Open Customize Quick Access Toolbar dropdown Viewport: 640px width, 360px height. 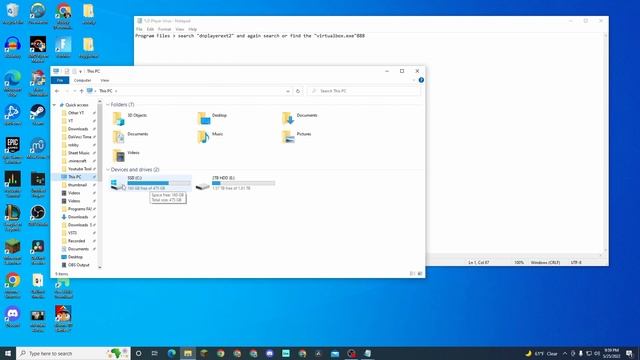[x=80, y=71]
